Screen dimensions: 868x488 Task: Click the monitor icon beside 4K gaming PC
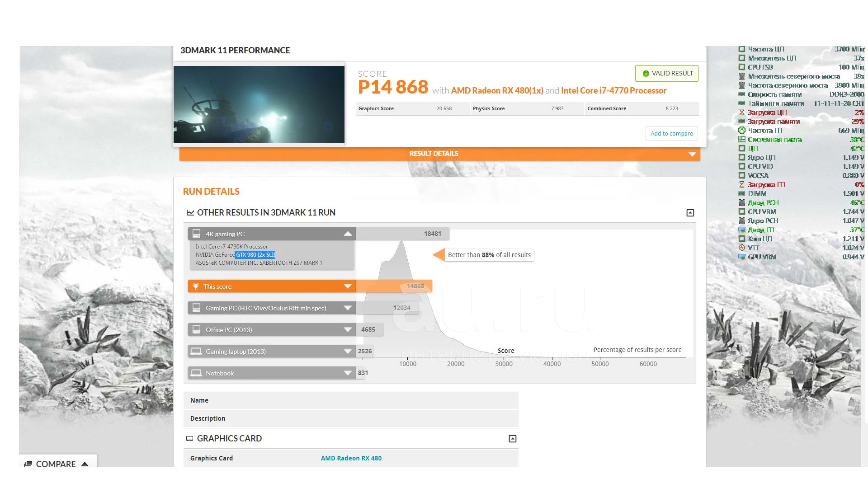click(196, 234)
